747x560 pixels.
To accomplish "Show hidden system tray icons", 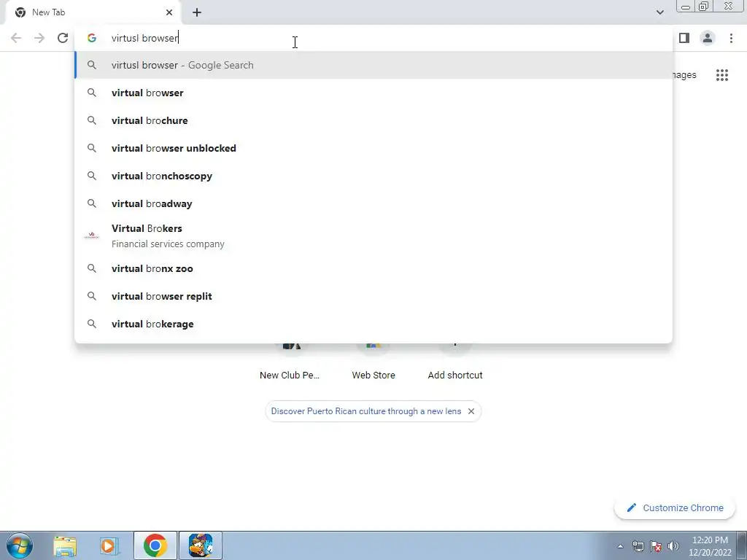I will (620, 546).
